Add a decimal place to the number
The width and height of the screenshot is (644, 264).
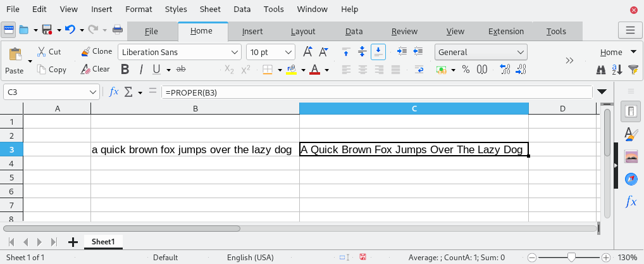[505, 70]
